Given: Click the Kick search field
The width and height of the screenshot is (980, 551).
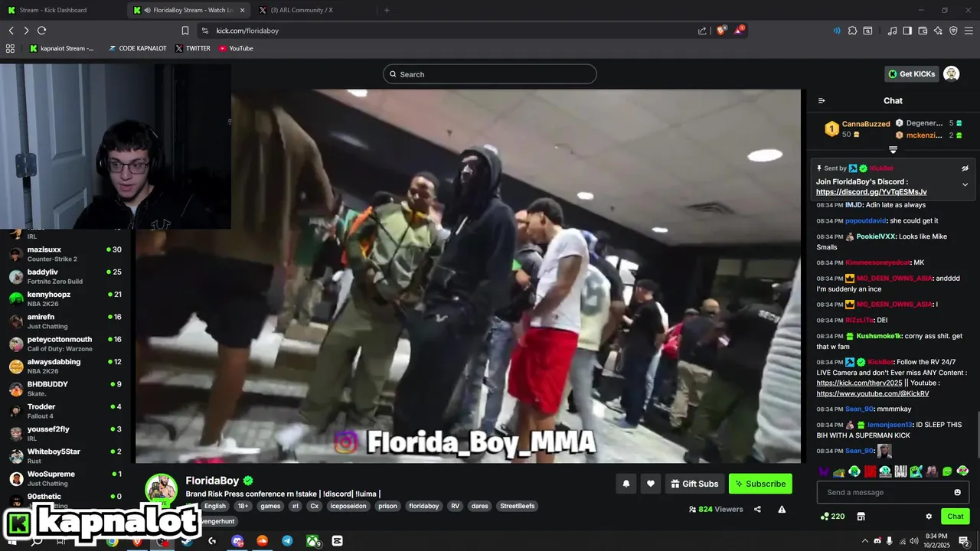Looking at the screenshot, I should click(490, 74).
